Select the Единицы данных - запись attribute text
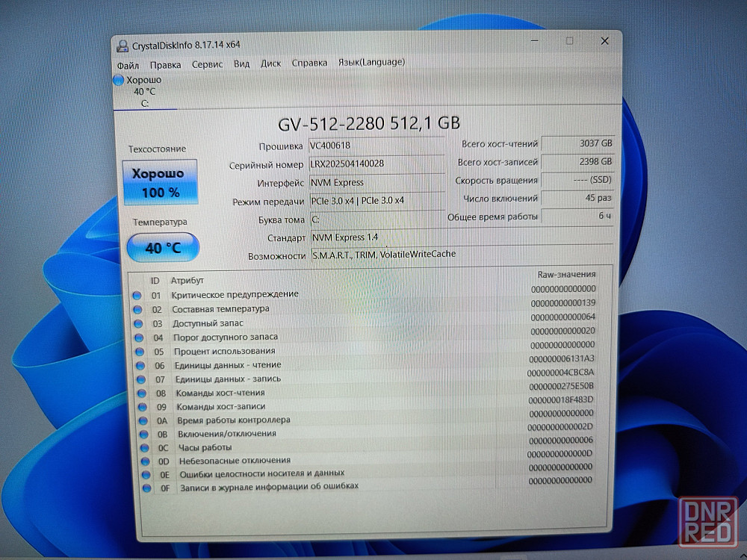 point(228,379)
